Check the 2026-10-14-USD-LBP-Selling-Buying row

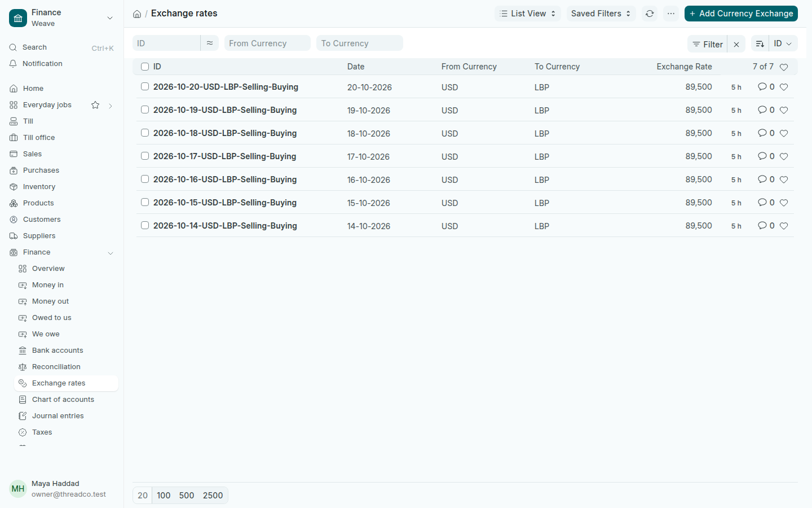click(x=145, y=226)
